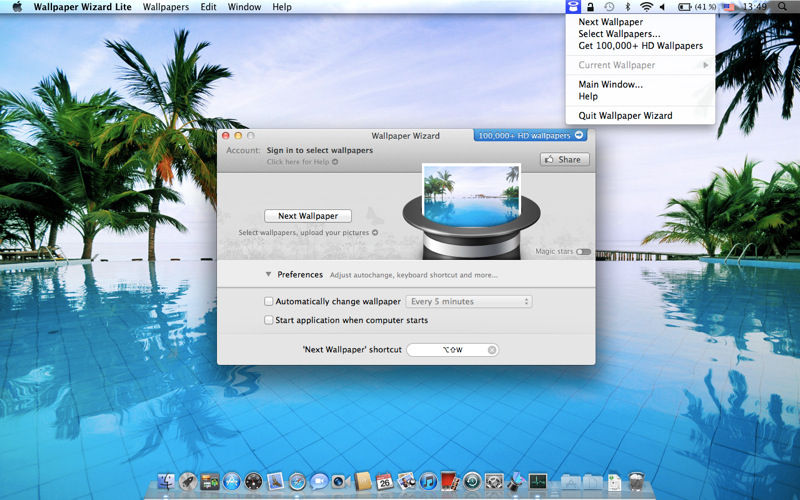The width and height of the screenshot is (800, 500).
Task: Open the Edit menu
Action: coord(208,7)
